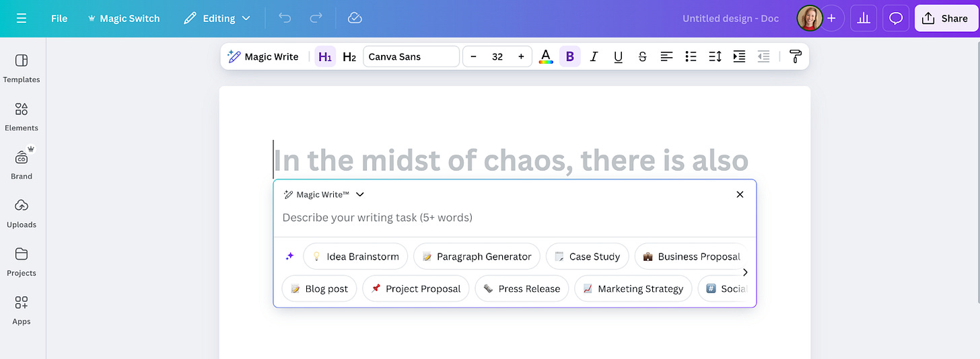Open the Canva Sans font selector
This screenshot has height=359, width=980.
coord(411,56)
